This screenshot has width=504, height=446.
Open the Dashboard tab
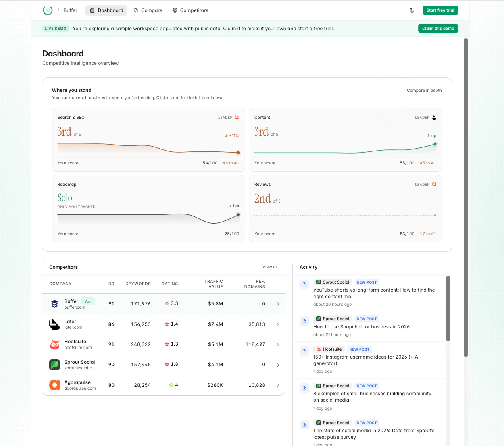[x=106, y=10]
